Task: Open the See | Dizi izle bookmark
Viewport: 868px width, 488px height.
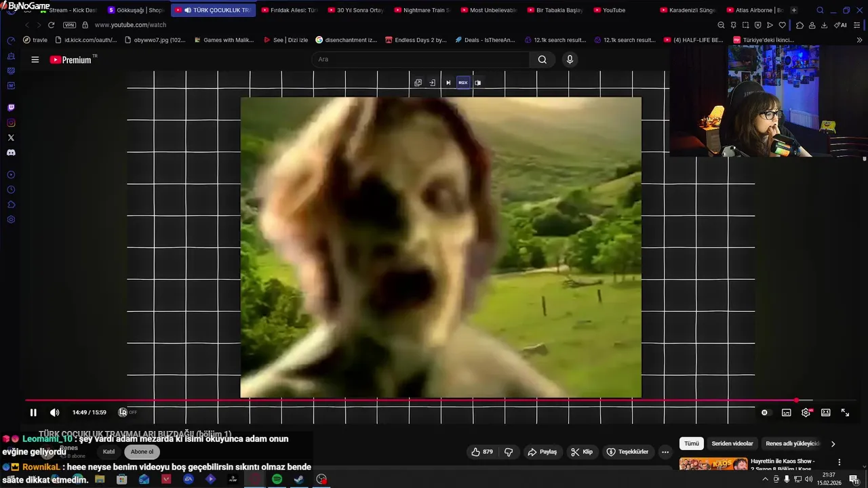Action: pos(285,40)
